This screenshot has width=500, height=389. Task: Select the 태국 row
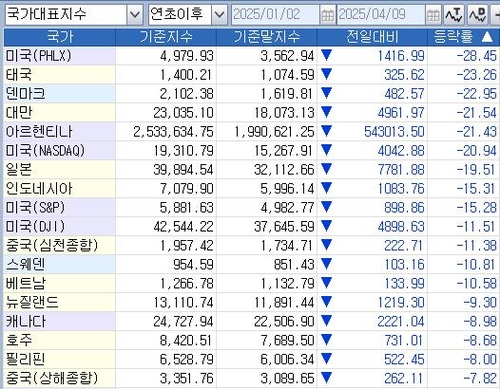pyautogui.click(x=252, y=75)
